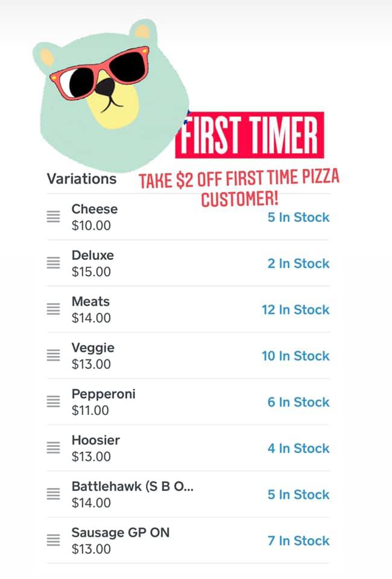Tap the red FIRST TIMER banner
The image size is (392, 579).
(250, 135)
